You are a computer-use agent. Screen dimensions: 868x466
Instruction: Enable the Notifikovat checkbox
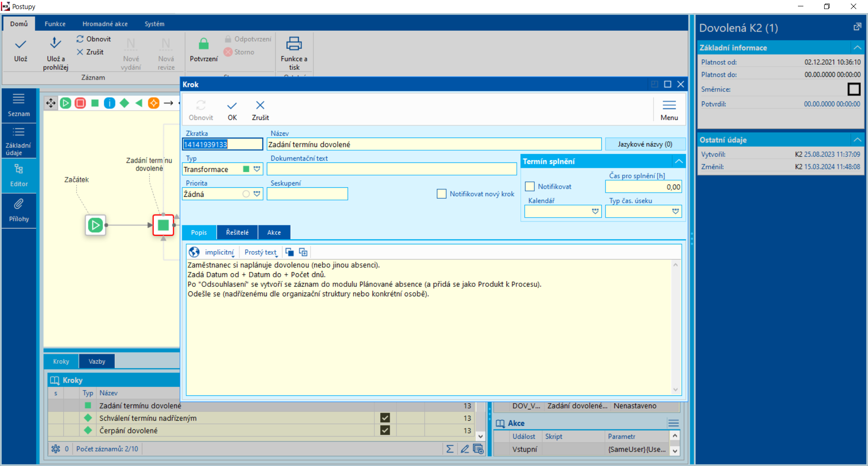tap(530, 186)
